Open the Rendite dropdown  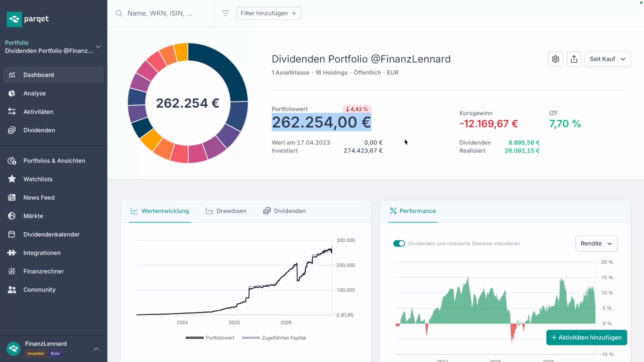click(596, 244)
